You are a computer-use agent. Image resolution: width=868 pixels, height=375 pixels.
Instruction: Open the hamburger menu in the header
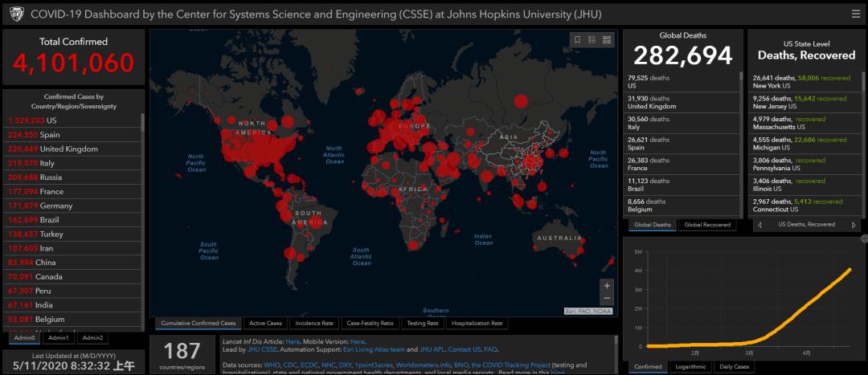tap(856, 14)
